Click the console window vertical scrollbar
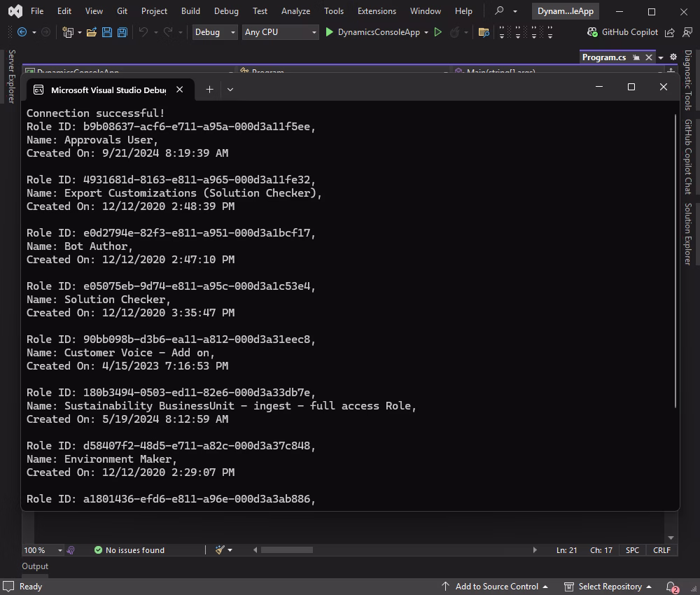Viewport: 700px width, 595px height. pyautogui.click(x=675, y=261)
